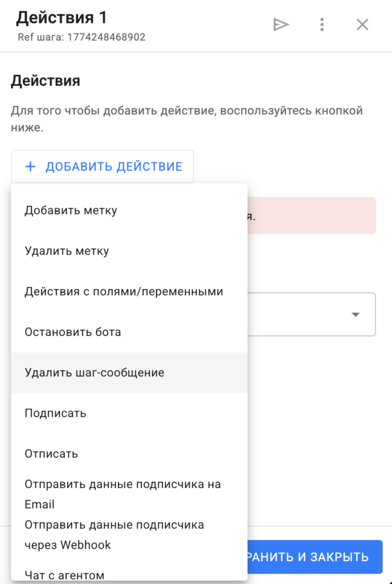Select the Подписать action
392x584 pixels.
[55, 413]
